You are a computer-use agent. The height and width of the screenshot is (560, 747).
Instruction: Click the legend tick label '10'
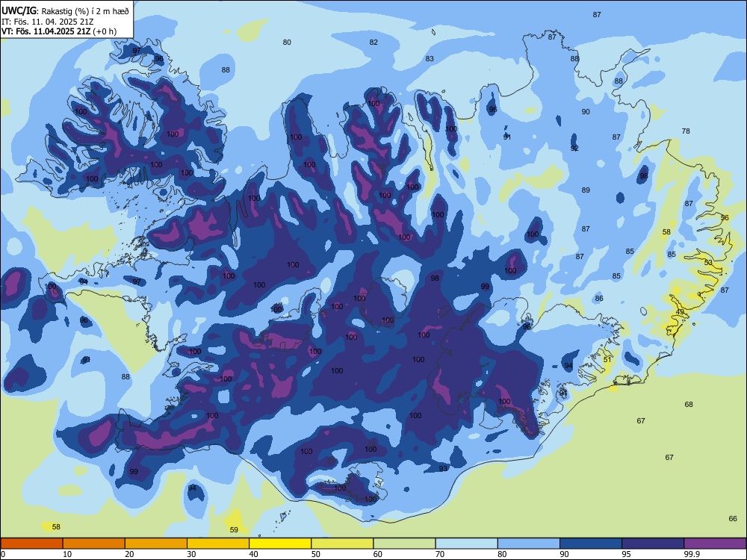(x=67, y=554)
